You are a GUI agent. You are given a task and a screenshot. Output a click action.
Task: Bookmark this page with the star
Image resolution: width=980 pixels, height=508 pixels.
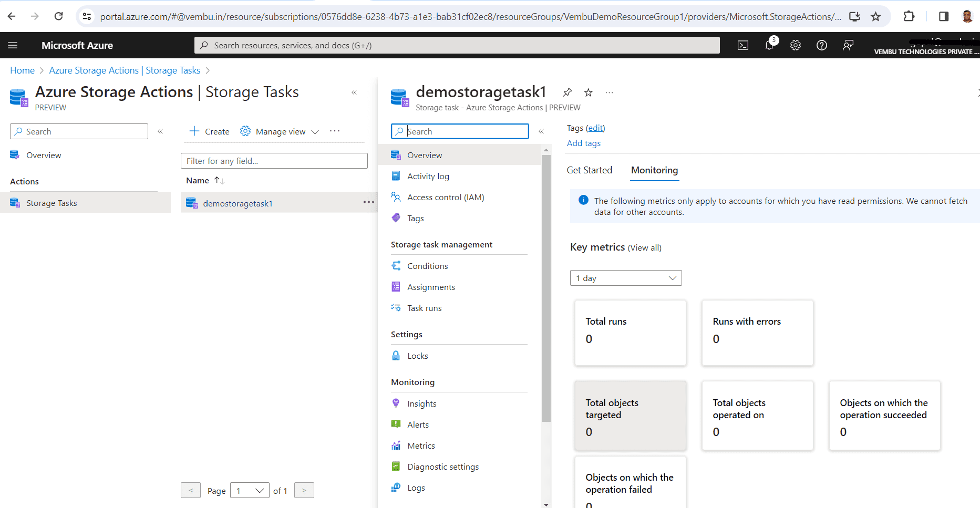(x=875, y=16)
